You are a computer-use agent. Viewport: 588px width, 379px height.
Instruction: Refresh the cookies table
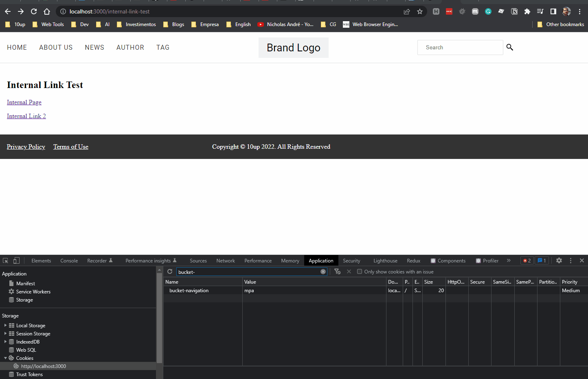[x=170, y=271]
